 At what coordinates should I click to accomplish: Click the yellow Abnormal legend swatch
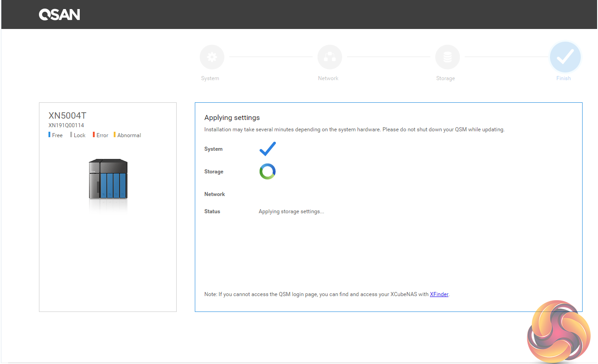pos(115,135)
